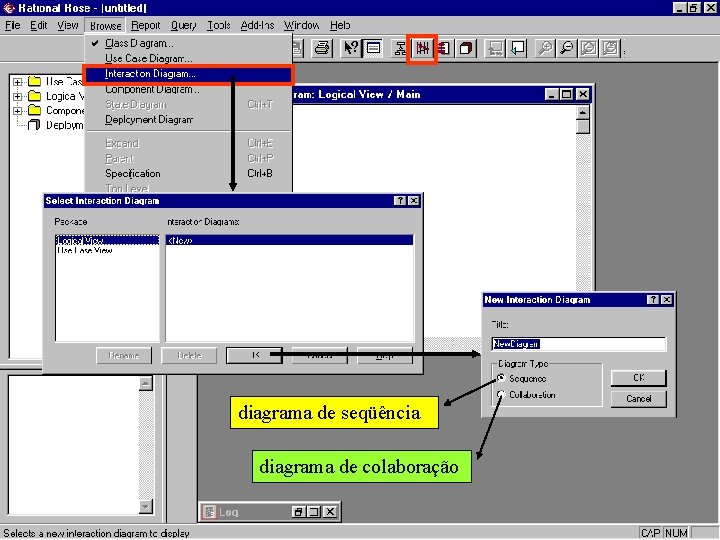This screenshot has width=720, height=540.
Task: Choose Component Diagram from the Browse menu
Action: point(188,90)
